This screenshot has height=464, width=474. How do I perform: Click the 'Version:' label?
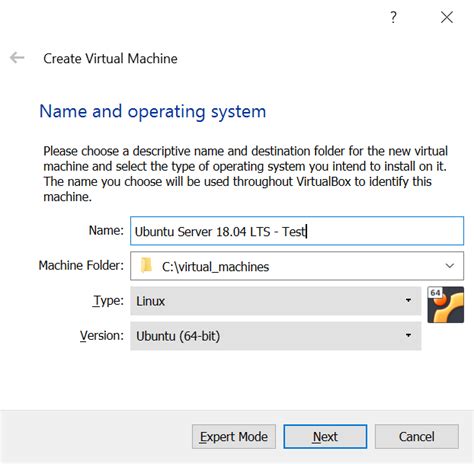102,336
